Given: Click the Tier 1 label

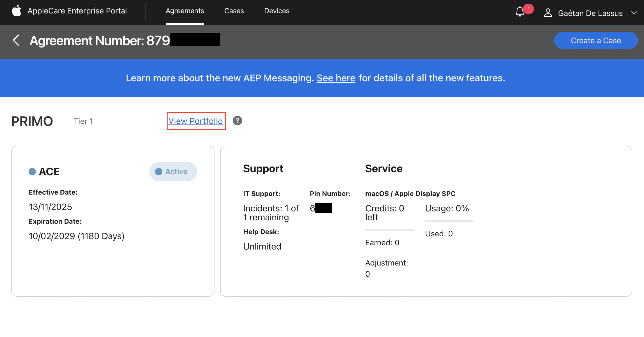Looking at the screenshot, I should coord(83,121).
